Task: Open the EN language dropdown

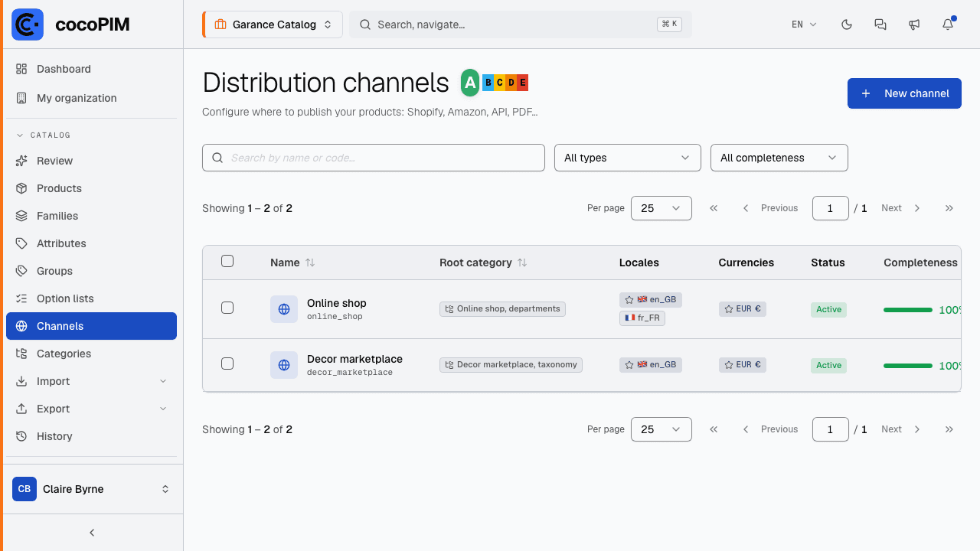Action: point(804,24)
